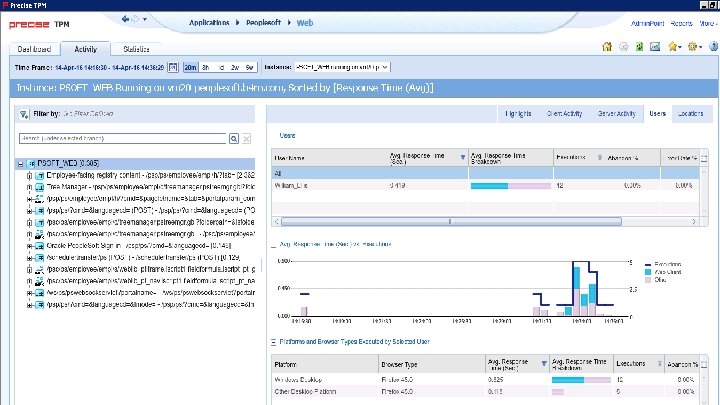720x405 pixels.
Task: Open the Instance dropdown
Action: tap(342, 67)
